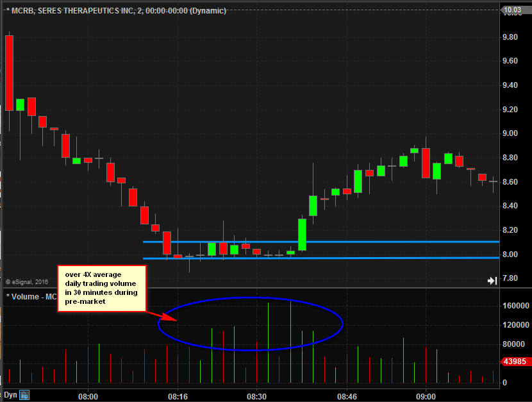Click the 160000 volume axis label
The image size is (532, 402).
coord(516,306)
